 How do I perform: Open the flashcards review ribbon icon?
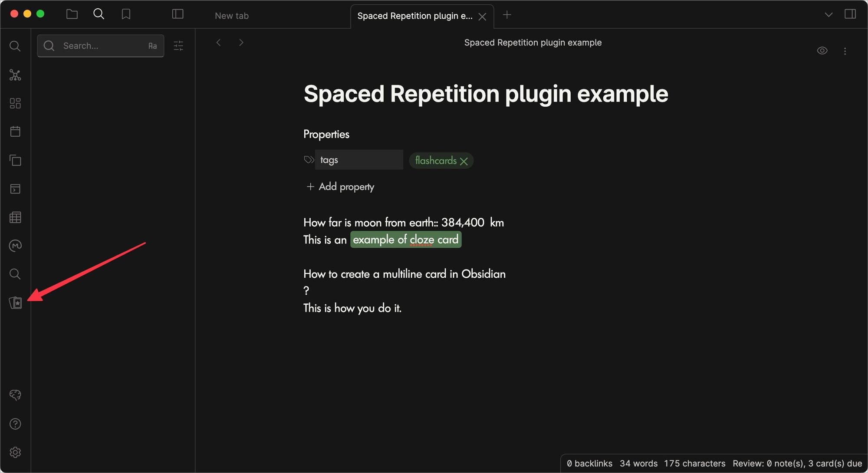pos(15,302)
